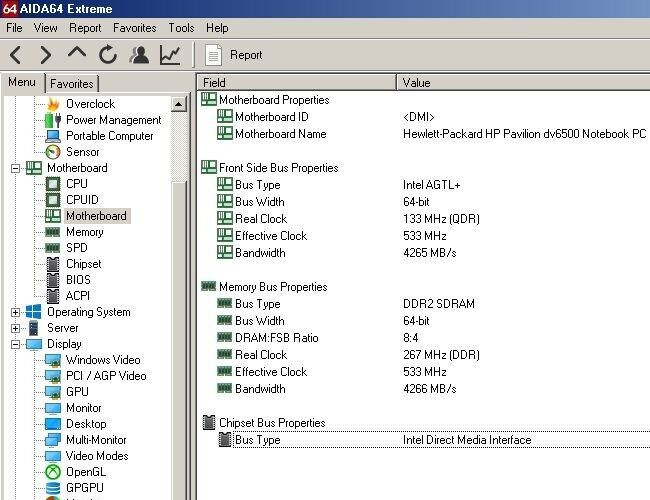Image resolution: width=650 pixels, height=500 pixels.
Task: Collapse the Display tree node
Action: [15, 344]
